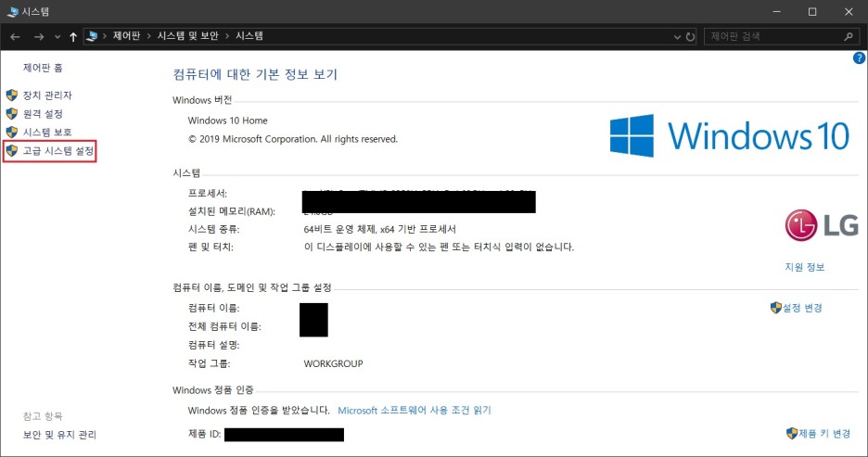Close the 시스템 window
The width and height of the screenshot is (868, 457).
click(x=849, y=12)
